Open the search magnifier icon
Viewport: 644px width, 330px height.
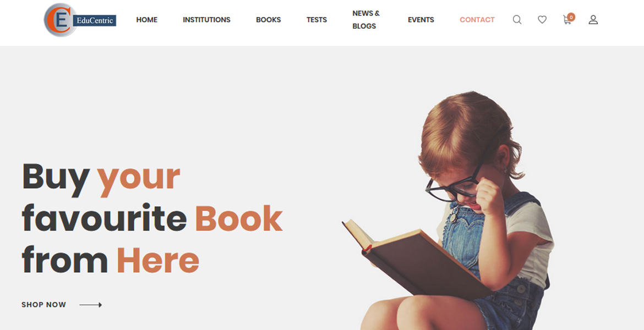(x=517, y=20)
